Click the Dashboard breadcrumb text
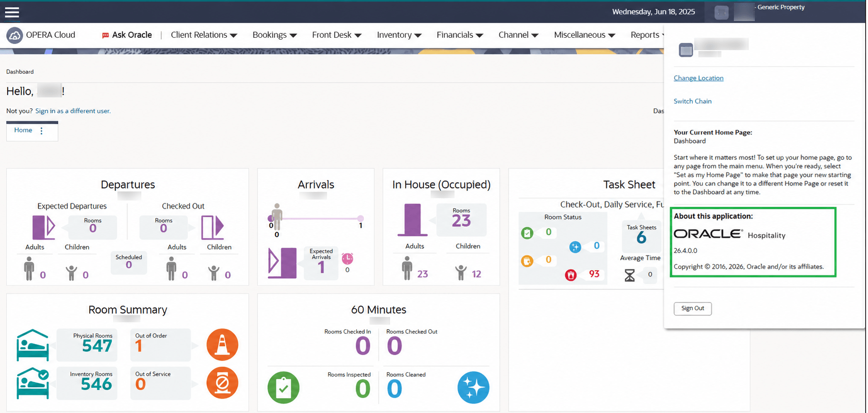This screenshot has width=868, height=413. point(20,72)
